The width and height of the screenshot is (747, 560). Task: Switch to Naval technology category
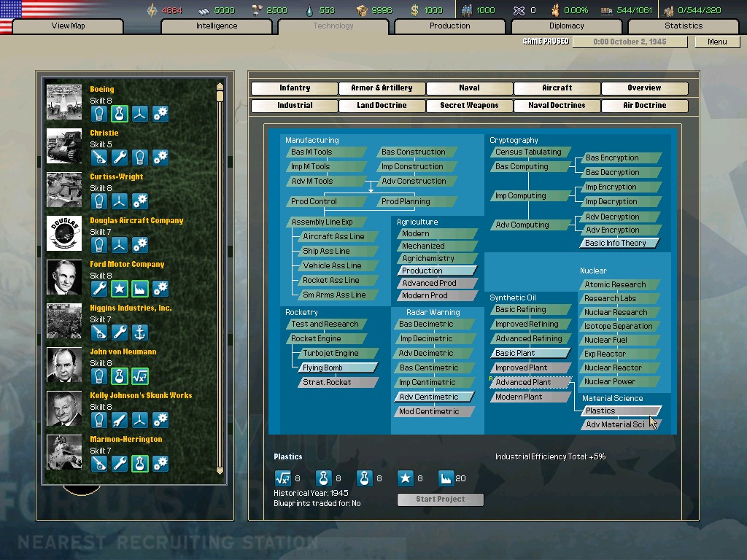coord(469,88)
